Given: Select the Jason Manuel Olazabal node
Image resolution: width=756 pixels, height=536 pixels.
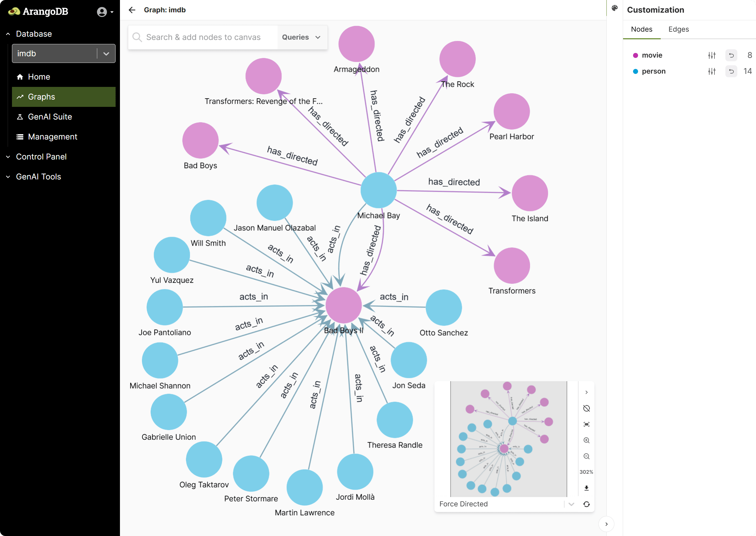Looking at the screenshot, I should tap(275, 202).
